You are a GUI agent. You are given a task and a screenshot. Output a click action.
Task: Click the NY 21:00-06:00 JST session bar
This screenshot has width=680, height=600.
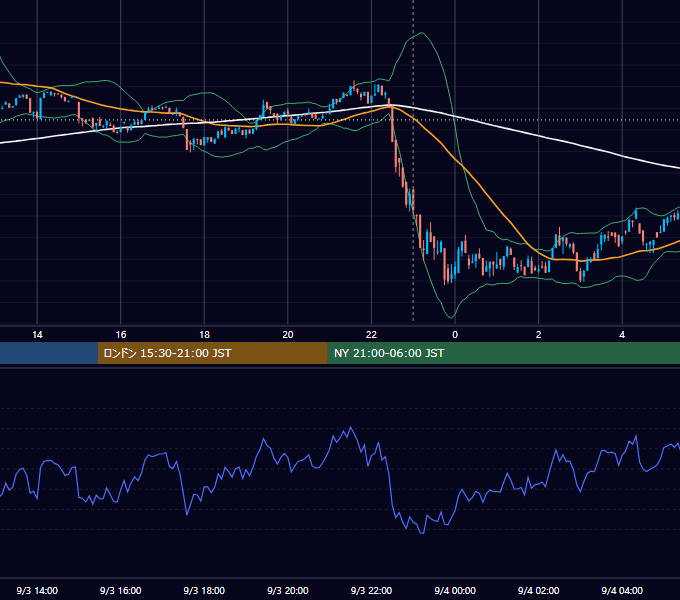503,353
